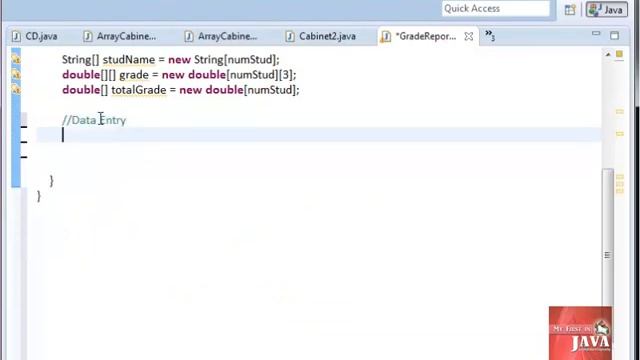Maximize the editor area

tap(614, 36)
